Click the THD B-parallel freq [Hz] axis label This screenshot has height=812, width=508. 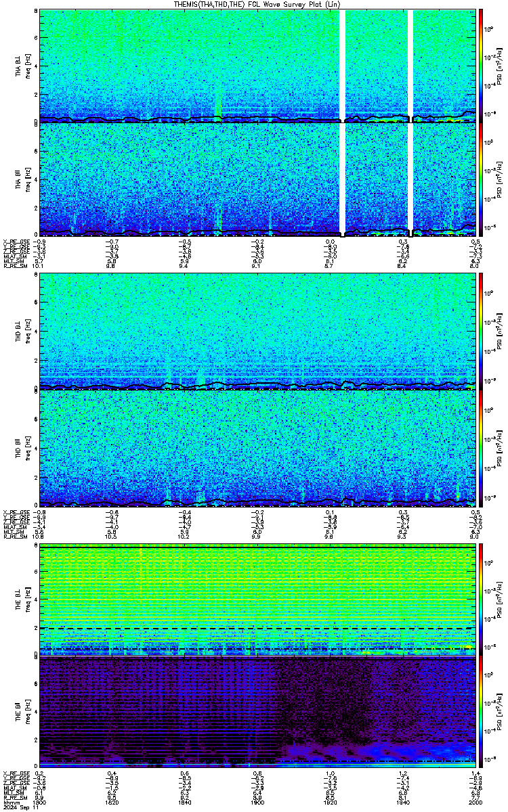(x=27, y=448)
